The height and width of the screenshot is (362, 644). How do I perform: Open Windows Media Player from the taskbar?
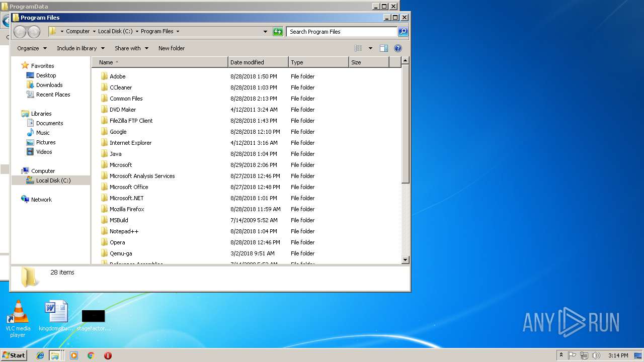(74, 355)
